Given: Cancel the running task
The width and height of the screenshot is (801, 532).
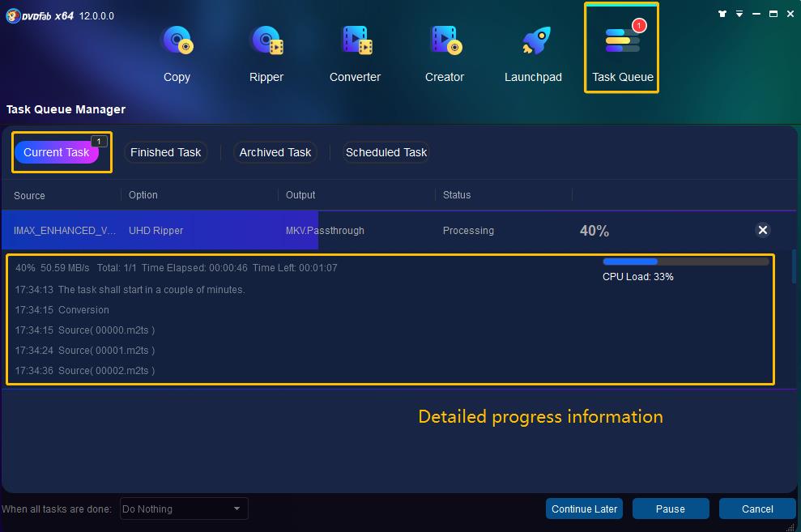Looking at the screenshot, I should click(757, 509).
